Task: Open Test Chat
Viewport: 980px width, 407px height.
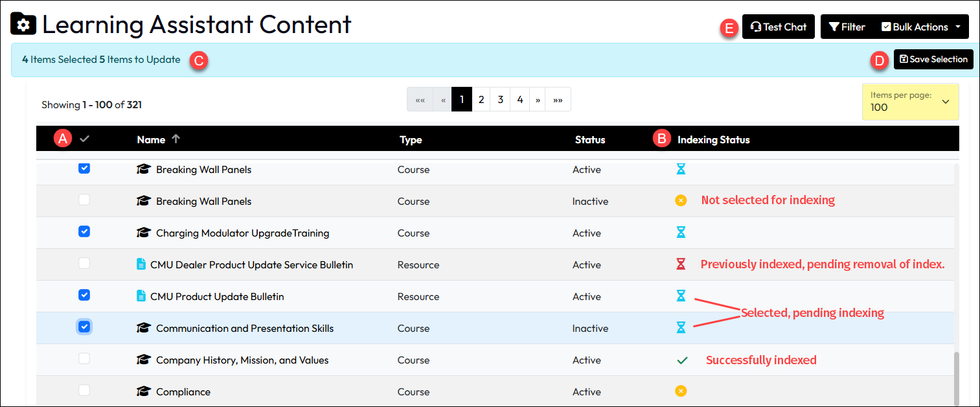Action: coord(778,27)
